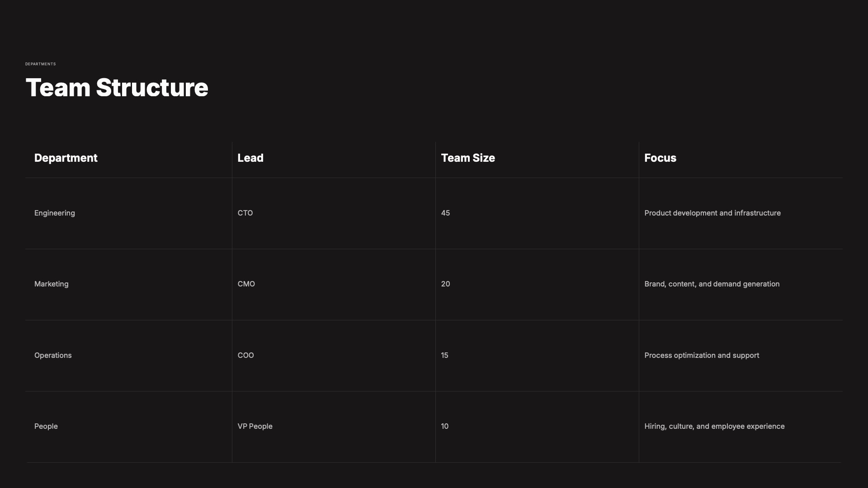Click team size value 45

(x=445, y=213)
